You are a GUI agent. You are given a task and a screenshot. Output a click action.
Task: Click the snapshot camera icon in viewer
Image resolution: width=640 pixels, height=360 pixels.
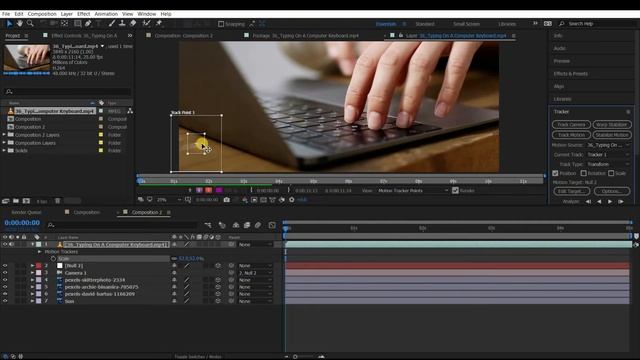click(x=227, y=200)
